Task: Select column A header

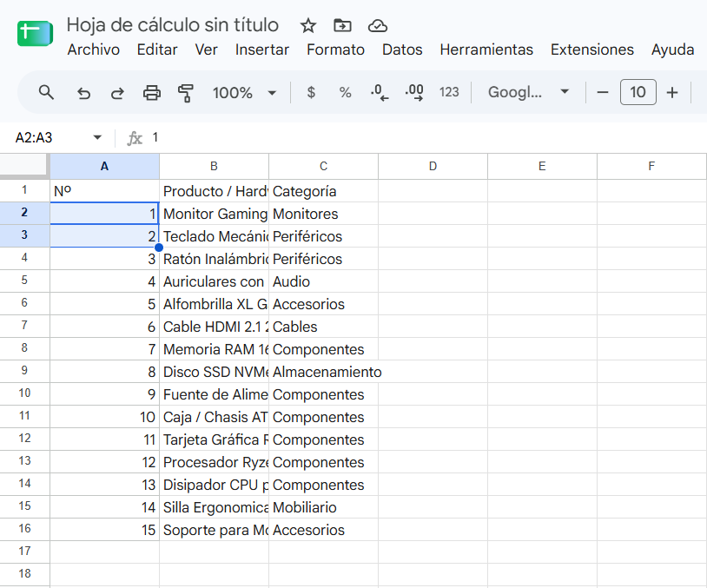Action: 104,167
